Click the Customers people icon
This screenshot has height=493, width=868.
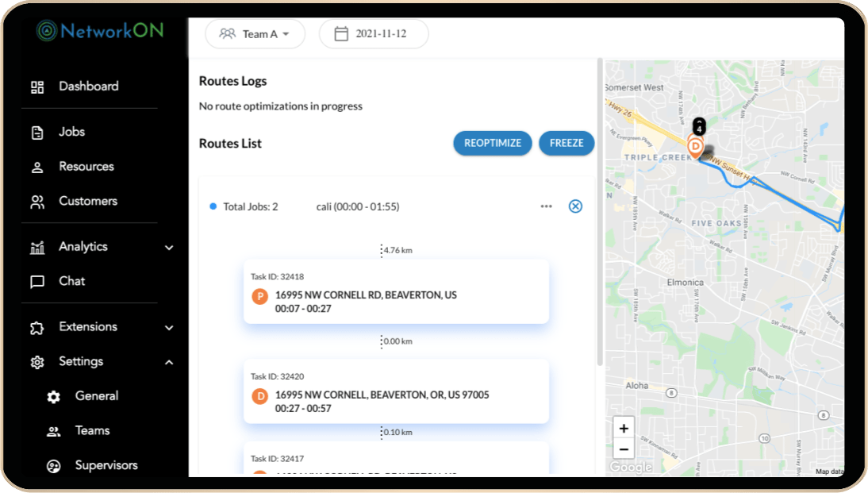click(x=37, y=202)
